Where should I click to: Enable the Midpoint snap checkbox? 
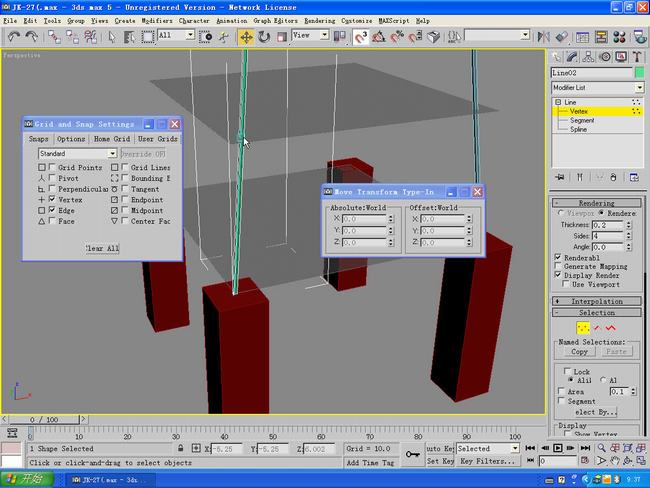pyautogui.click(x=125, y=210)
